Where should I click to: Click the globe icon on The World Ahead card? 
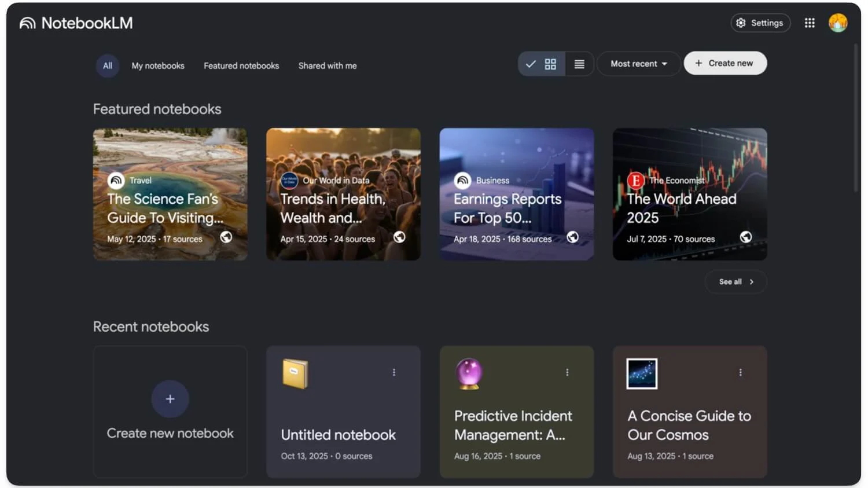coord(746,237)
